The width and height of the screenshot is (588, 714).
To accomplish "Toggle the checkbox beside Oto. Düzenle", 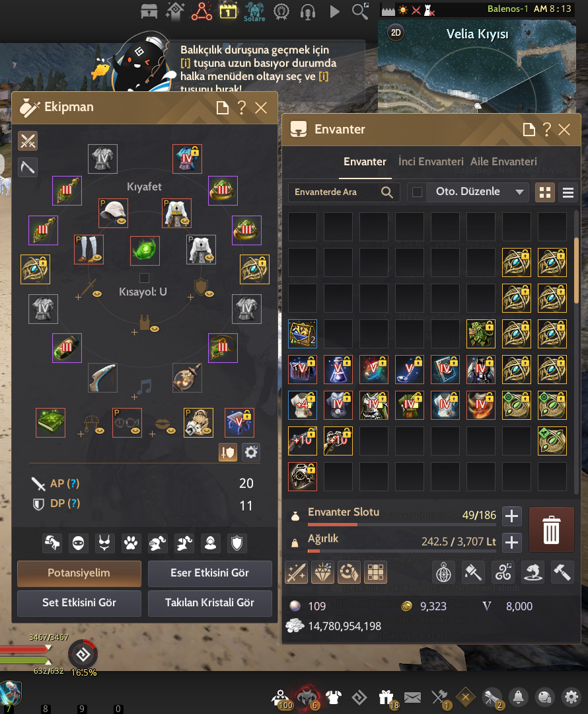I will (417, 192).
